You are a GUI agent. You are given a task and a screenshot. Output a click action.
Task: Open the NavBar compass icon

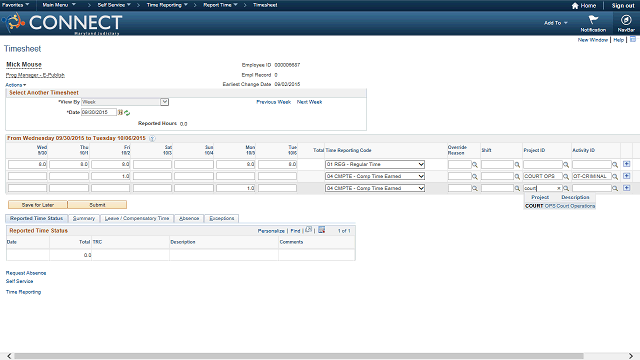[626, 20]
